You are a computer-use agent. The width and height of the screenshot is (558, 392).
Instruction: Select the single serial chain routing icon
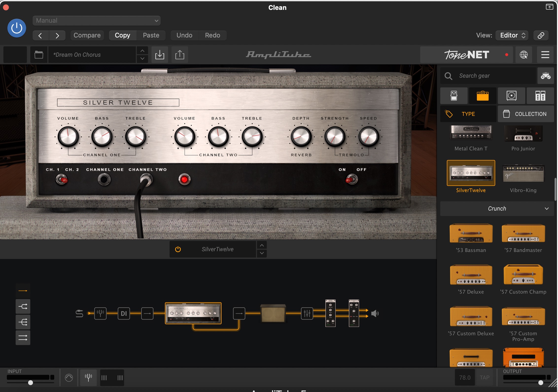pyautogui.click(x=23, y=291)
